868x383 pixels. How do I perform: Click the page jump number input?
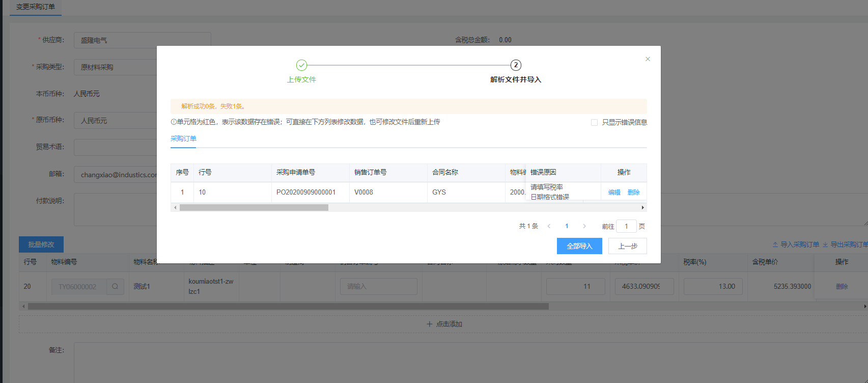626,226
